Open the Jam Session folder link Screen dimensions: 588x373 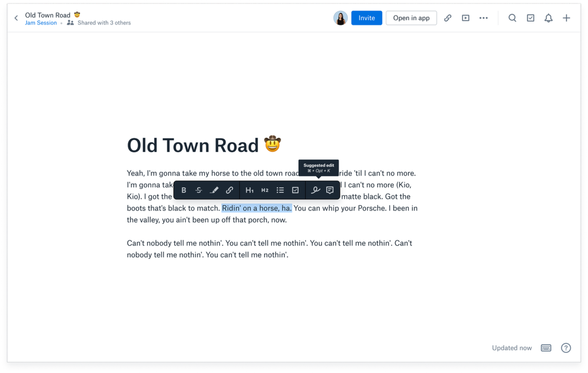pyautogui.click(x=41, y=23)
